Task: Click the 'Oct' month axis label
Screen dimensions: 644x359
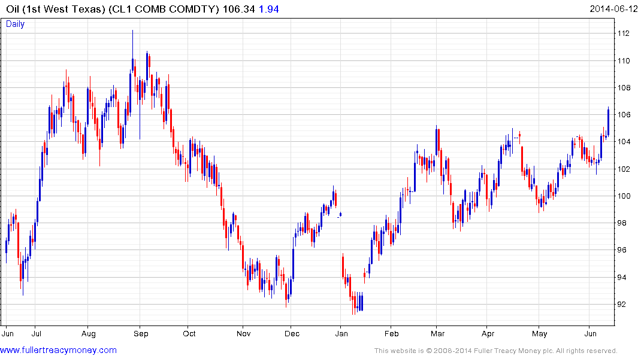Action: coord(189,333)
